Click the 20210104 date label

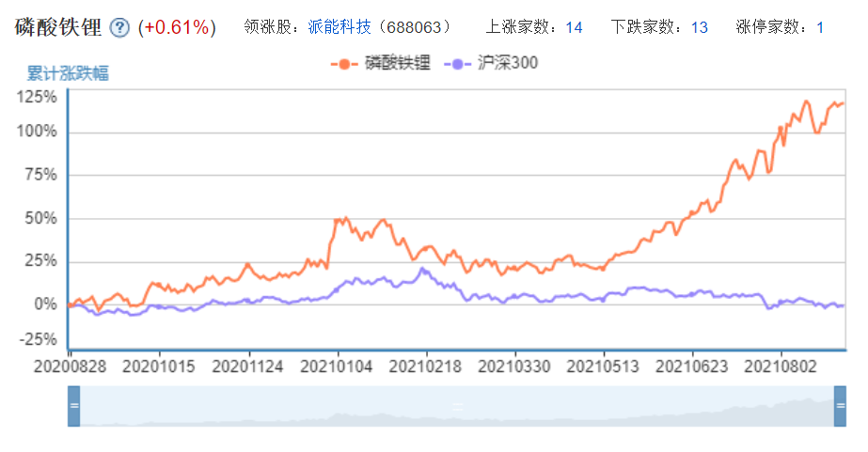(x=336, y=366)
